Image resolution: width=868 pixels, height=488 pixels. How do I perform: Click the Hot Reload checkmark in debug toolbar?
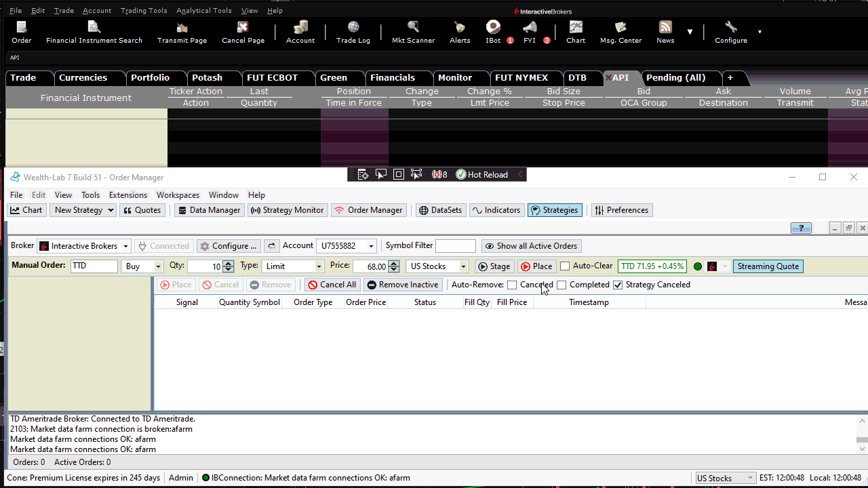coord(461,175)
